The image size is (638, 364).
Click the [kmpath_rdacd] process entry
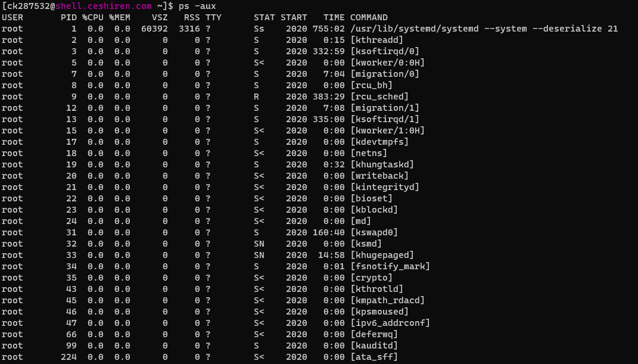click(x=387, y=300)
